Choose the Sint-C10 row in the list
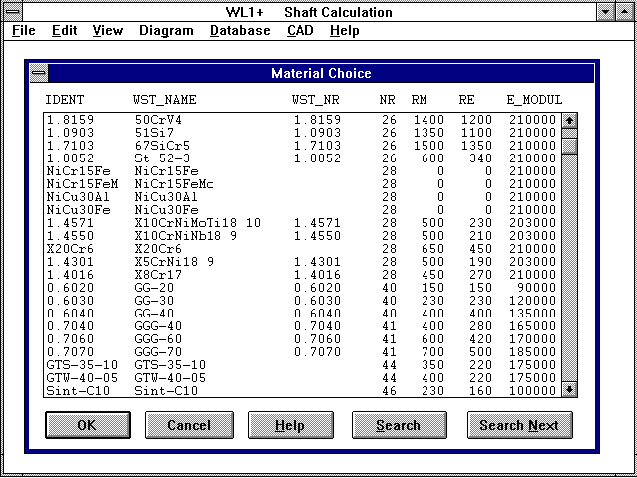 (300, 389)
